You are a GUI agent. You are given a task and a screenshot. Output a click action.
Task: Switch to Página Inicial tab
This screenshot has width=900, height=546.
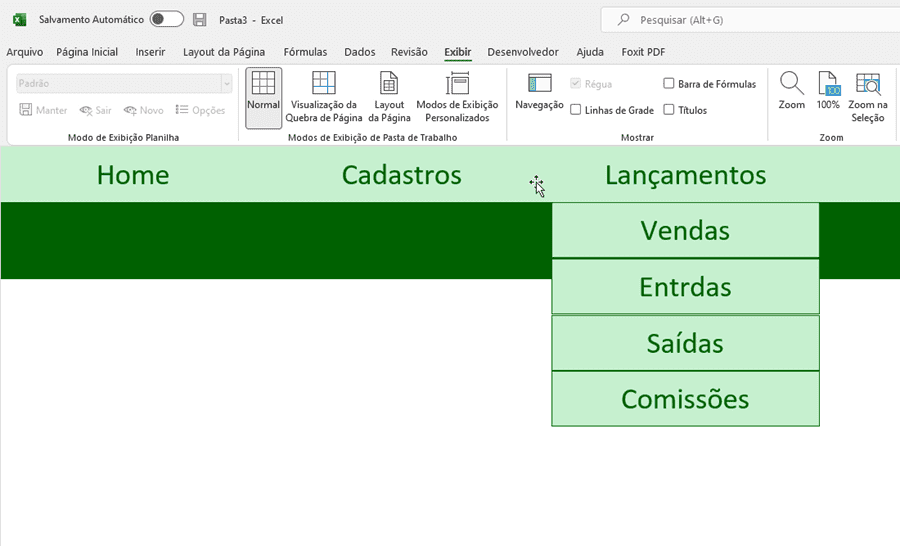point(87,52)
